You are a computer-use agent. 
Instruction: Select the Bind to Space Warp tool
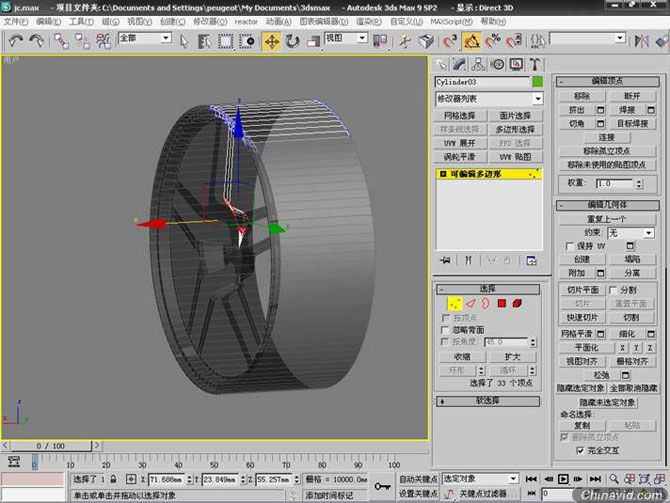103,41
